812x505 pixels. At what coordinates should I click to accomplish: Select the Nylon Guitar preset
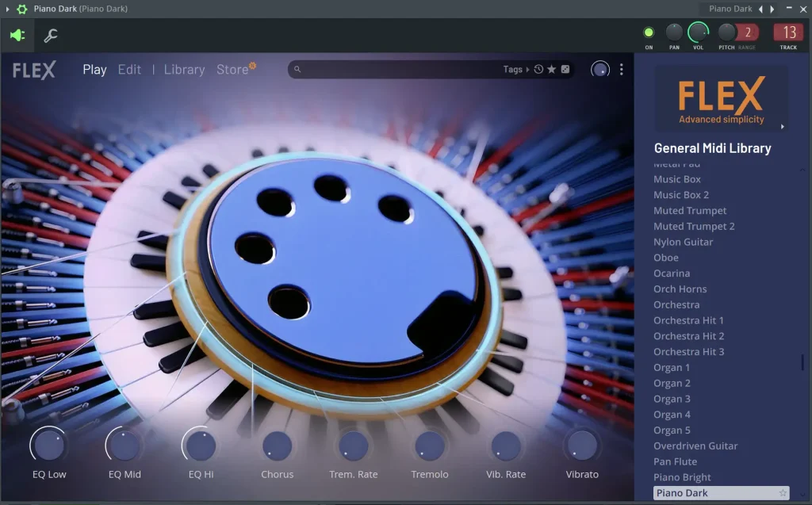[683, 242]
